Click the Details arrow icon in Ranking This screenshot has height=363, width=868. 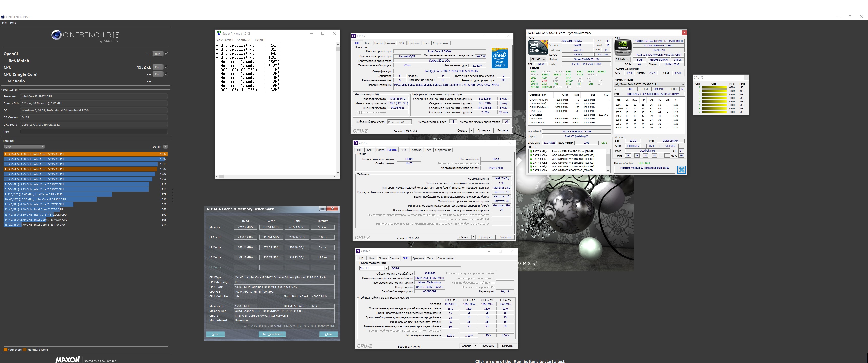[x=166, y=147]
